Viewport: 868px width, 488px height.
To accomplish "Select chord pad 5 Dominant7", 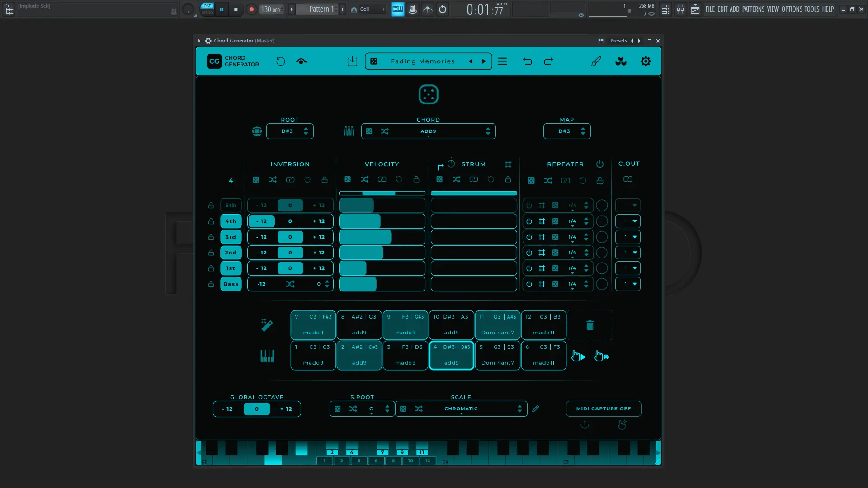I will (x=497, y=356).
